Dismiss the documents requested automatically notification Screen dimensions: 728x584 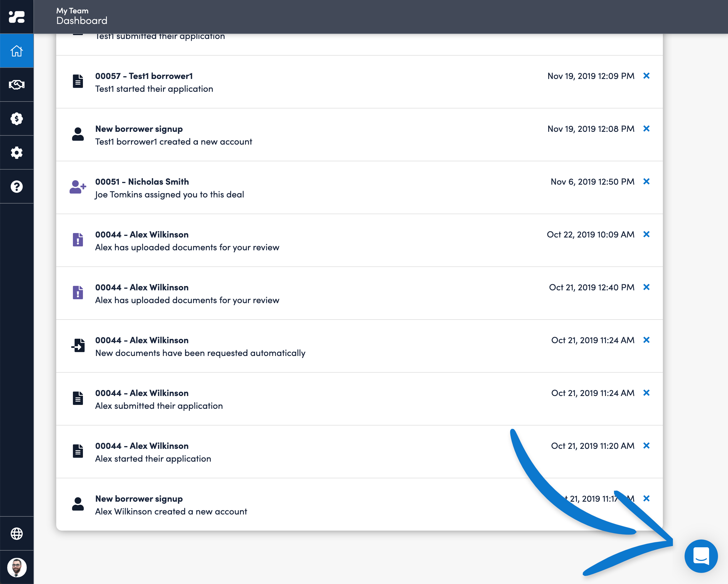[x=646, y=340]
